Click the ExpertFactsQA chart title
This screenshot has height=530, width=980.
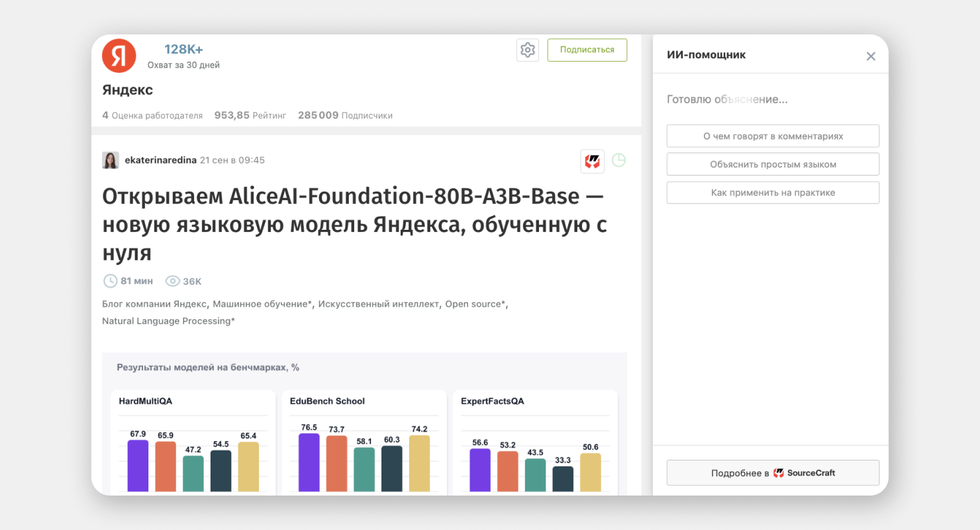493,401
